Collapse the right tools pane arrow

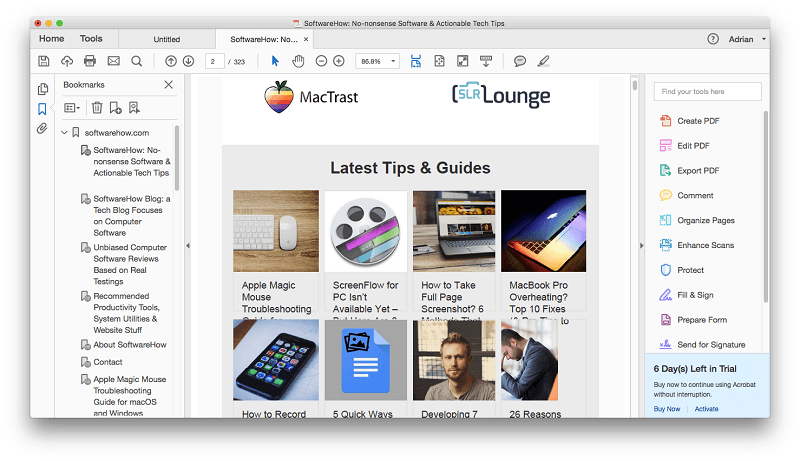641,246
